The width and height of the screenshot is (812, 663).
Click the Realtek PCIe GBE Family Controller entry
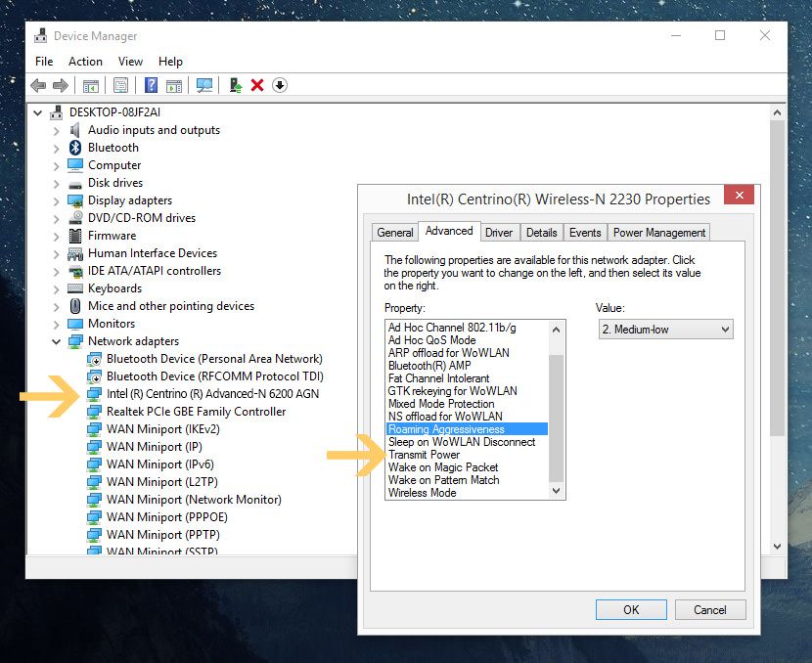pos(196,412)
